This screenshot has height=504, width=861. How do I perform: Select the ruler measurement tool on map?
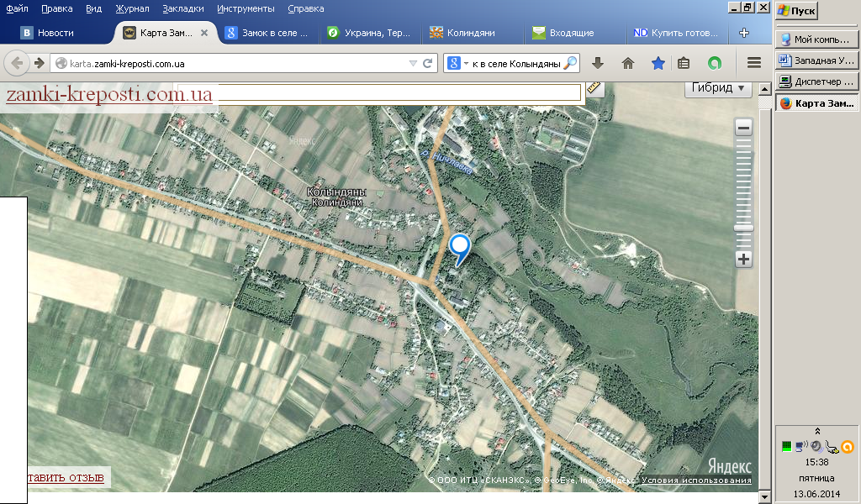pos(594,88)
